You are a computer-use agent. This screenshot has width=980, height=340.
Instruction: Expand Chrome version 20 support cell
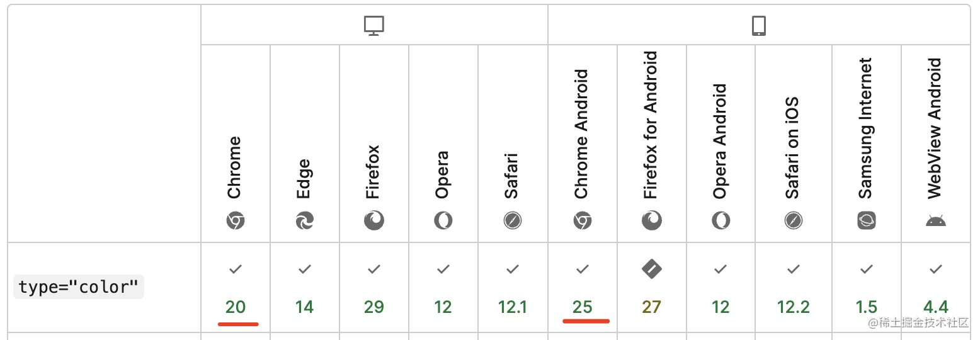236,307
